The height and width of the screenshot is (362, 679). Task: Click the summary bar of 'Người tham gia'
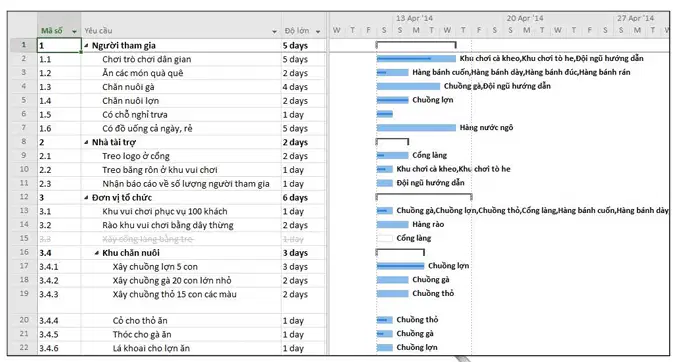pyautogui.click(x=416, y=44)
